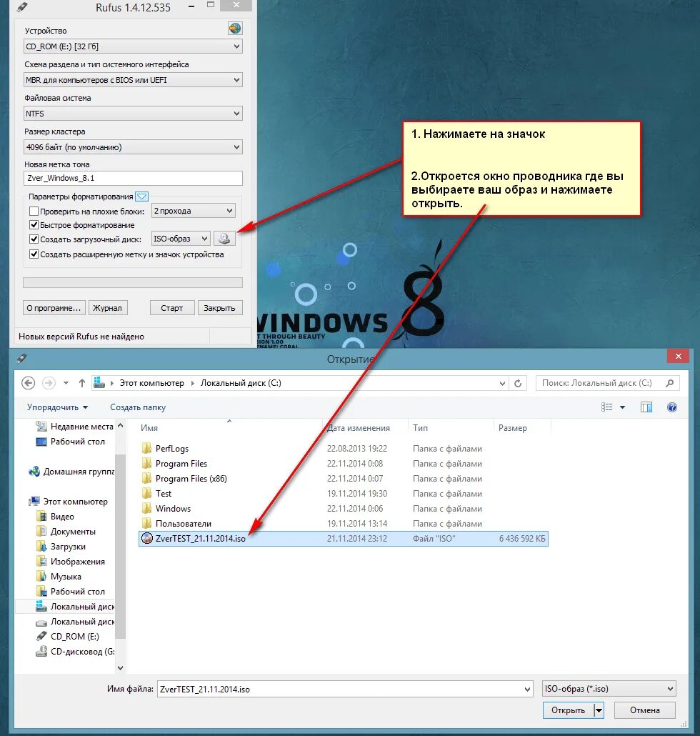Toggle advanced format options arrow in Rufus
700x736 pixels.
141,197
